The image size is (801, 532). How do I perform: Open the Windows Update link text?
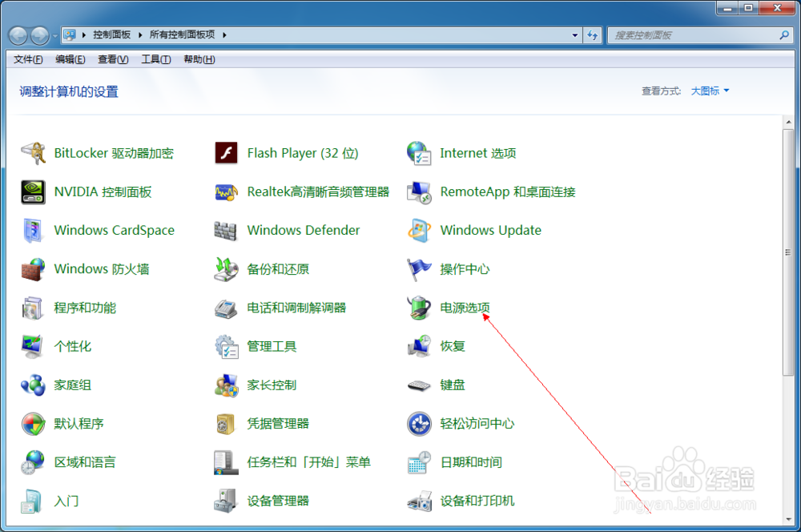pyautogui.click(x=490, y=231)
